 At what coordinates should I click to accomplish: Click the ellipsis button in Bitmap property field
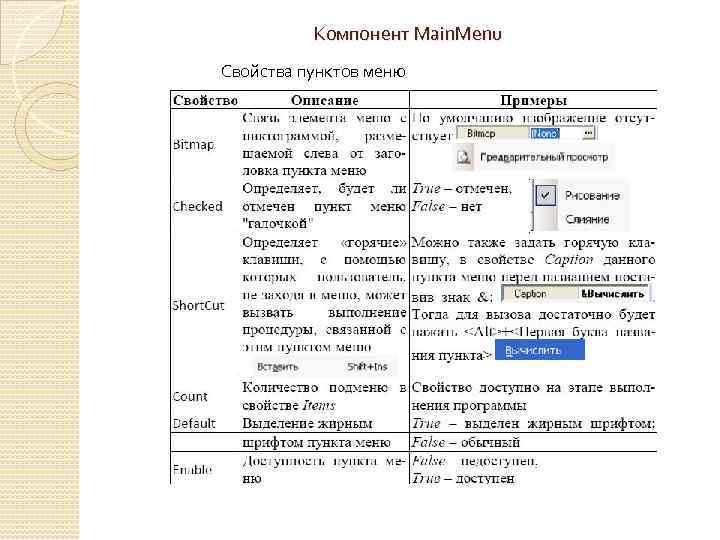point(588,133)
